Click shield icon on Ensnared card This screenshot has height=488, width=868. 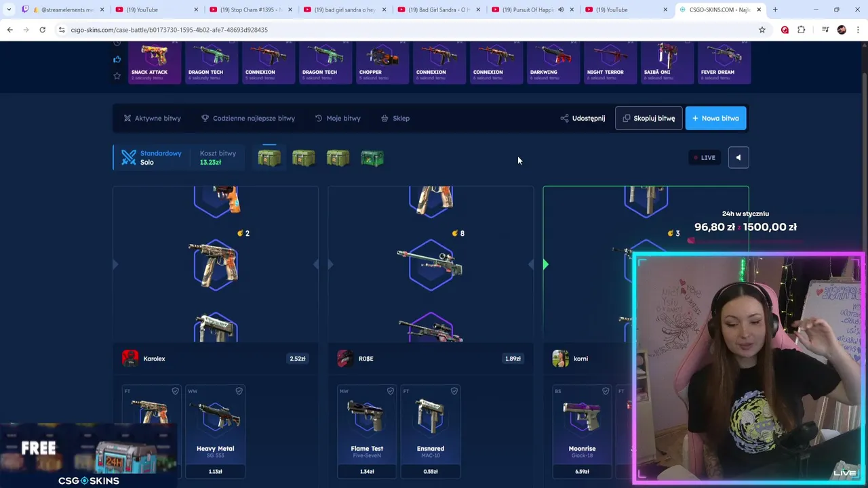pos(454,391)
